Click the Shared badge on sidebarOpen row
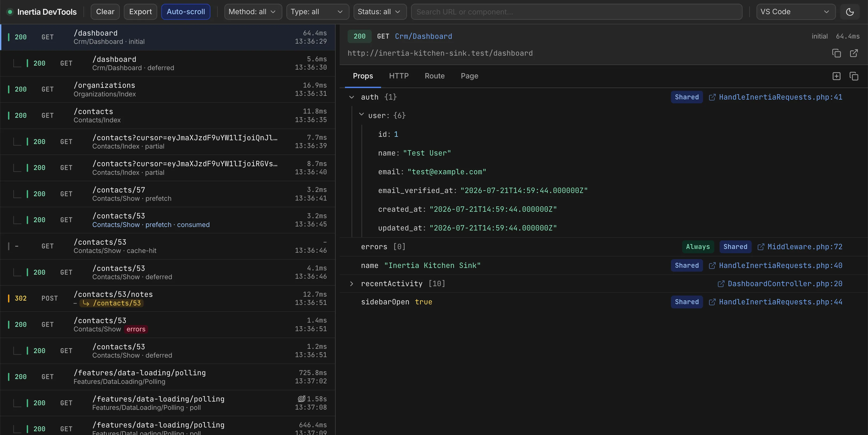The width and height of the screenshot is (868, 435). [687, 302]
